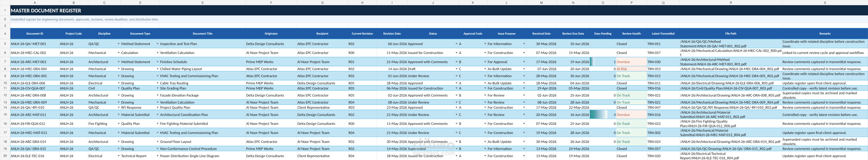Select column R header letter

tap(731, 3)
